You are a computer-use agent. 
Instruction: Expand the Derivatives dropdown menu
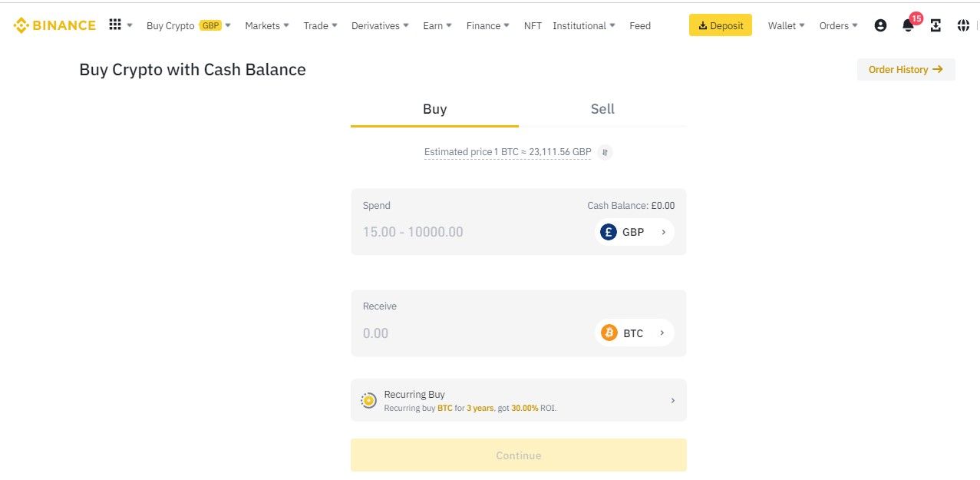click(x=380, y=25)
